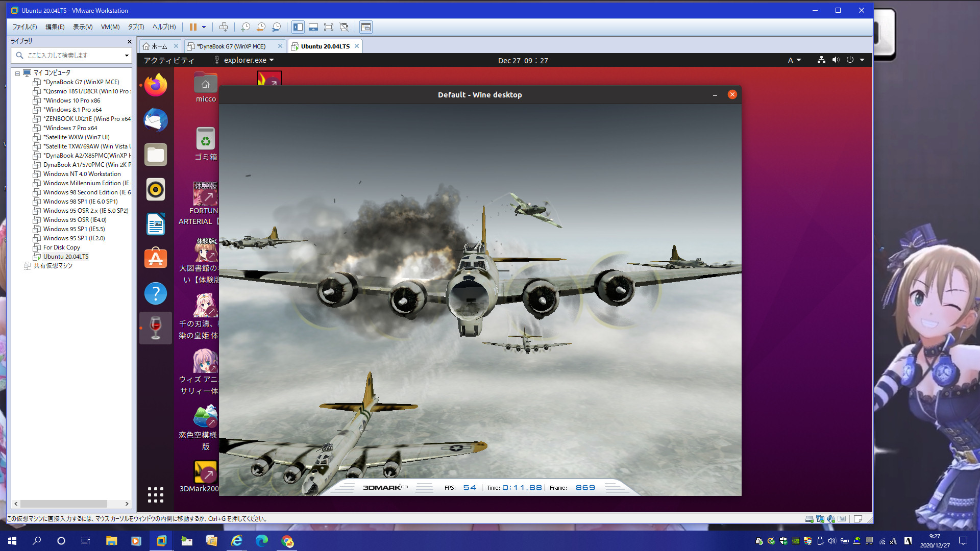Open the ゴミ箱 trash desktop icon
Viewport: 980px width, 551px height.
pos(206,144)
